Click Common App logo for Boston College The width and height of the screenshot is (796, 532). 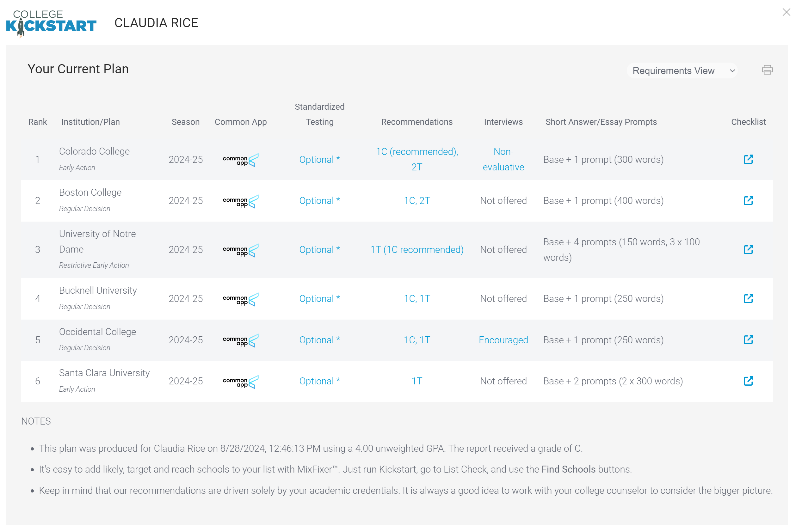(x=241, y=201)
